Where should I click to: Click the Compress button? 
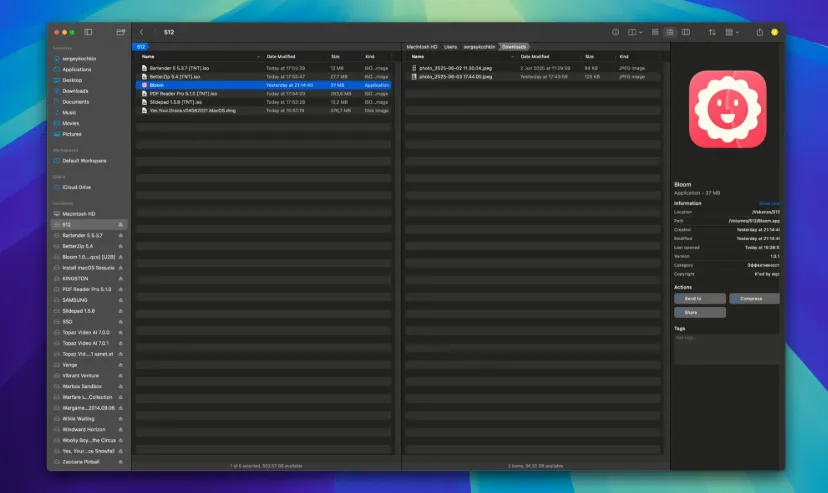(x=754, y=299)
